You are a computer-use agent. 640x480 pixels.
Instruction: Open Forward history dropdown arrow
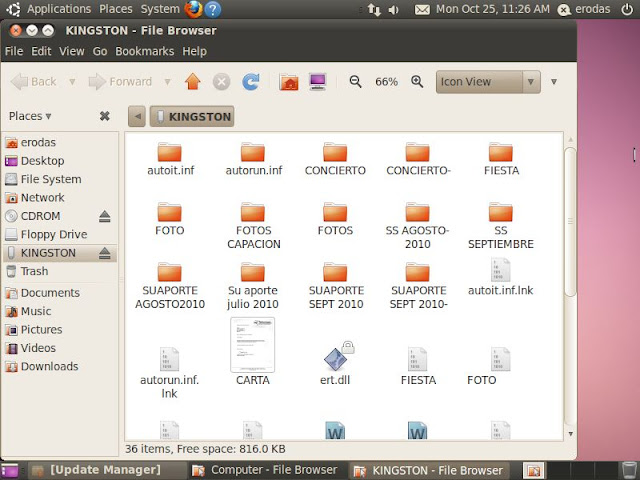167,82
